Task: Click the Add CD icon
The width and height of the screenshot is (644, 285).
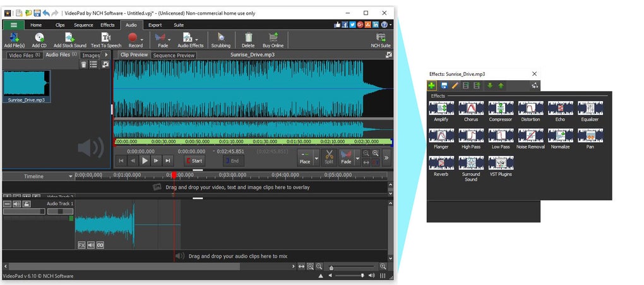Action: (x=39, y=40)
